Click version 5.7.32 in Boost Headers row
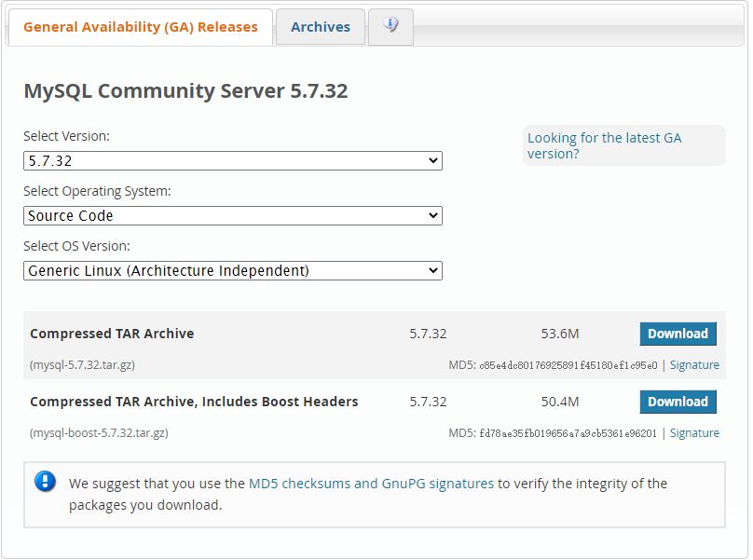Viewport: 753px width, 560px height. 428,402
